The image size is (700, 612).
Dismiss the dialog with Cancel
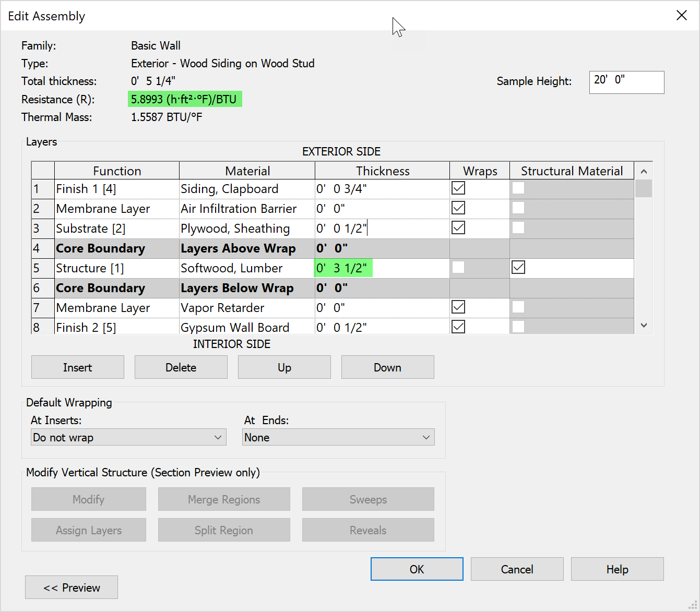[x=517, y=569]
